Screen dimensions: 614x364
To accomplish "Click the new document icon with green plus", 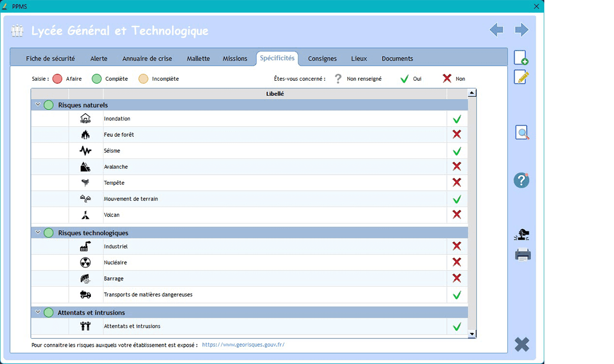I will click(521, 58).
